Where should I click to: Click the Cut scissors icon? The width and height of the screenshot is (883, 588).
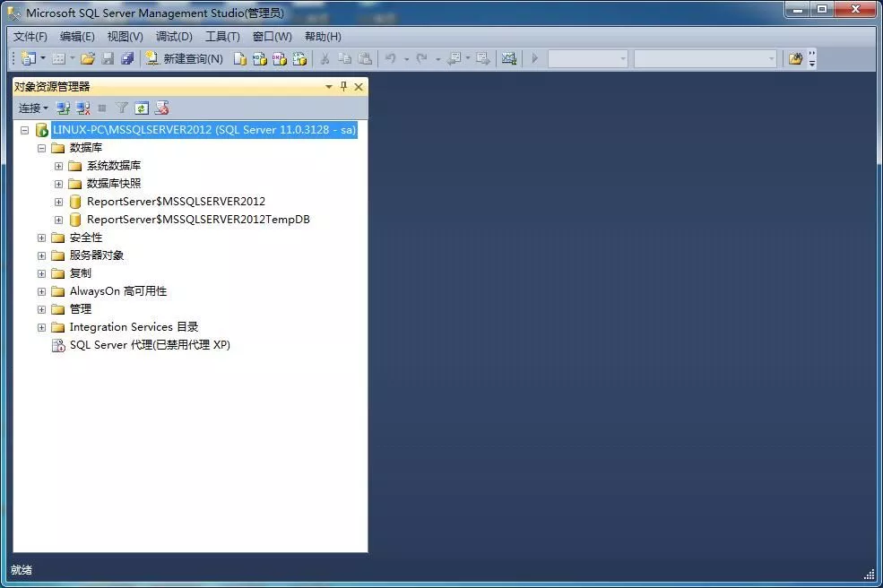point(325,58)
